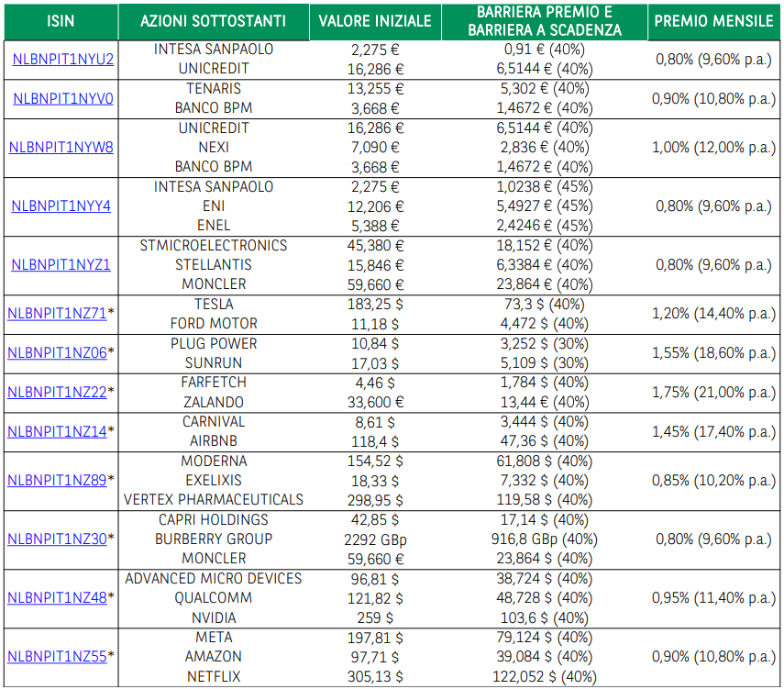Viewport: 784px width, 689px height.
Task: Select the ENEL underlying stock text
Action: 214,225
